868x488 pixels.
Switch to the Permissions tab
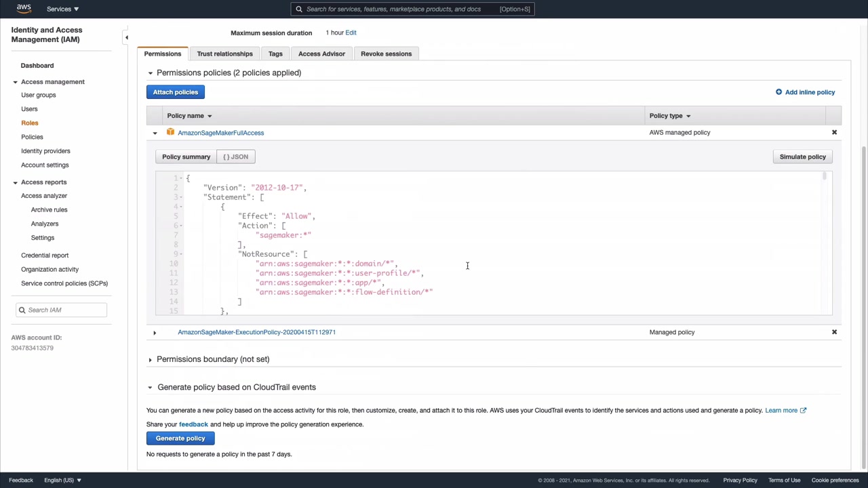coord(163,54)
